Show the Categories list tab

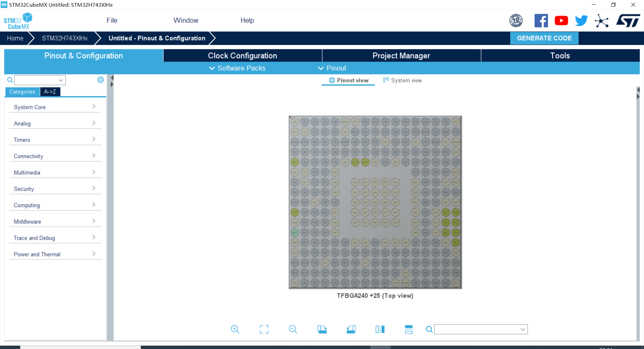click(x=22, y=92)
